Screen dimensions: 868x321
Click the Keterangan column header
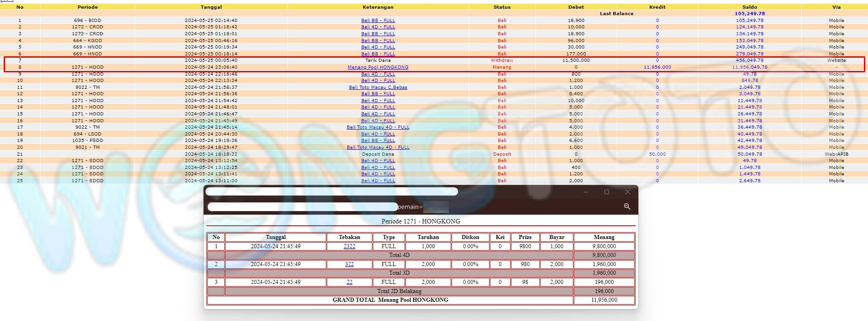377,7
